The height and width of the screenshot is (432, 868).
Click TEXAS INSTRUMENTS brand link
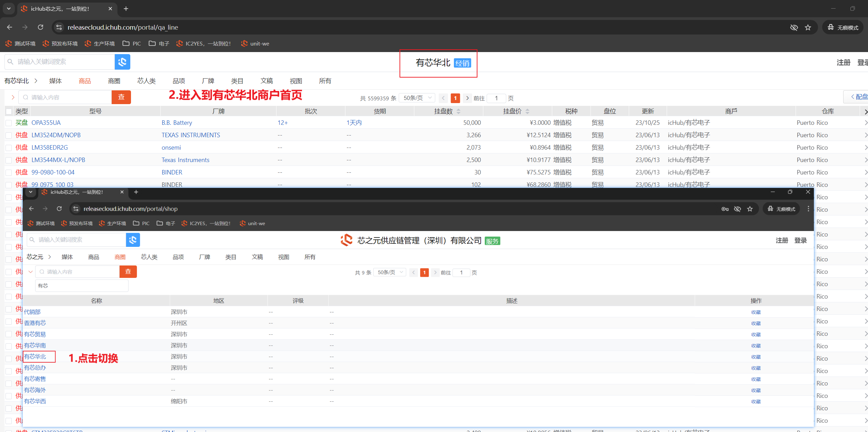[191, 135]
